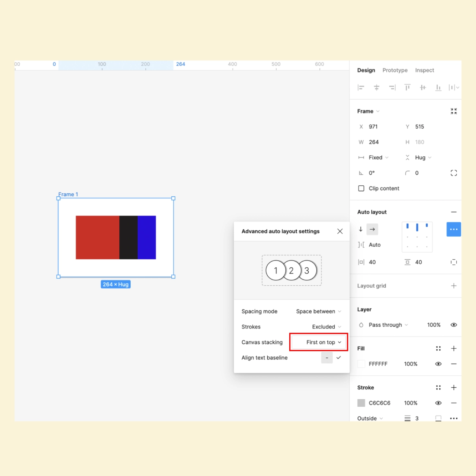Select the black rectangle on canvas

click(x=129, y=237)
